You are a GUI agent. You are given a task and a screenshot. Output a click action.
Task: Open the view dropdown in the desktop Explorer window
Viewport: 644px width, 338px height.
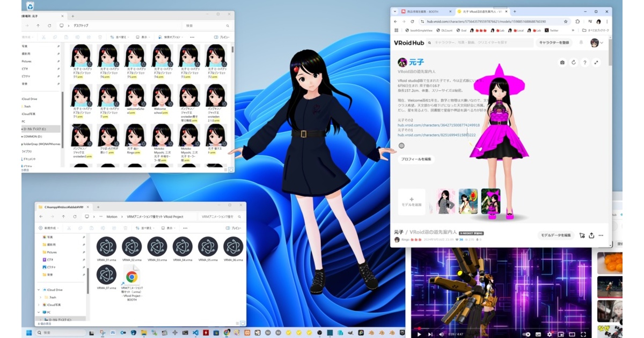(x=143, y=37)
